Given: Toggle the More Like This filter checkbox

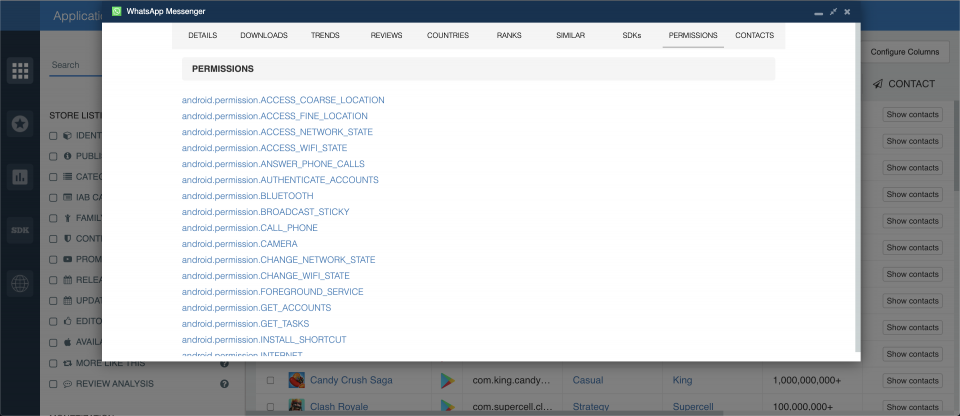Looking at the screenshot, I should (53, 363).
